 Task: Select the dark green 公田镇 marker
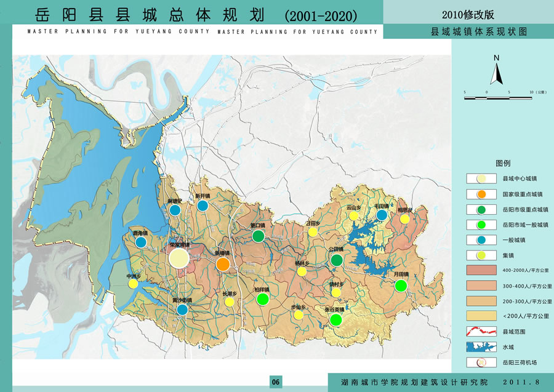(336, 260)
